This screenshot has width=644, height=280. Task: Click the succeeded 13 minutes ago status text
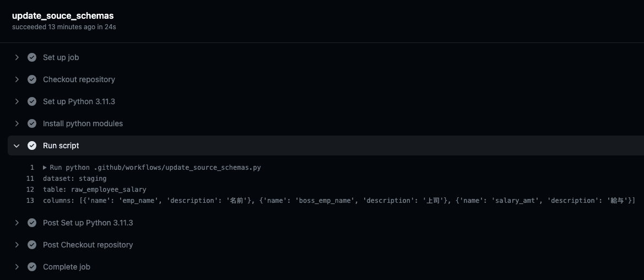coord(64,27)
